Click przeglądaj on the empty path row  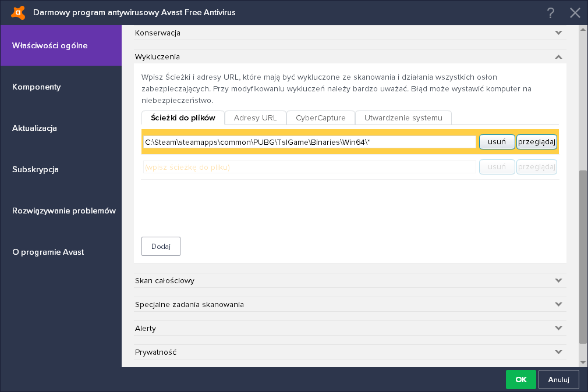(x=537, y=167)
